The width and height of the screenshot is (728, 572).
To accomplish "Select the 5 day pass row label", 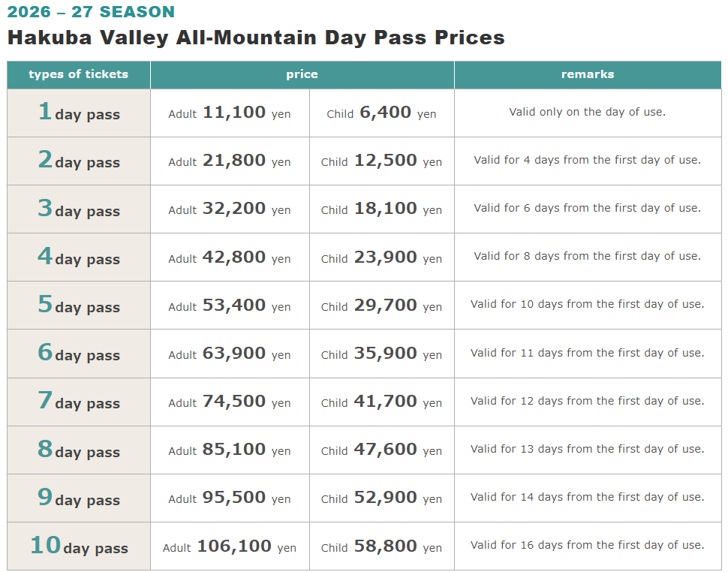I will pyautogui.click(x=79, y=305).
